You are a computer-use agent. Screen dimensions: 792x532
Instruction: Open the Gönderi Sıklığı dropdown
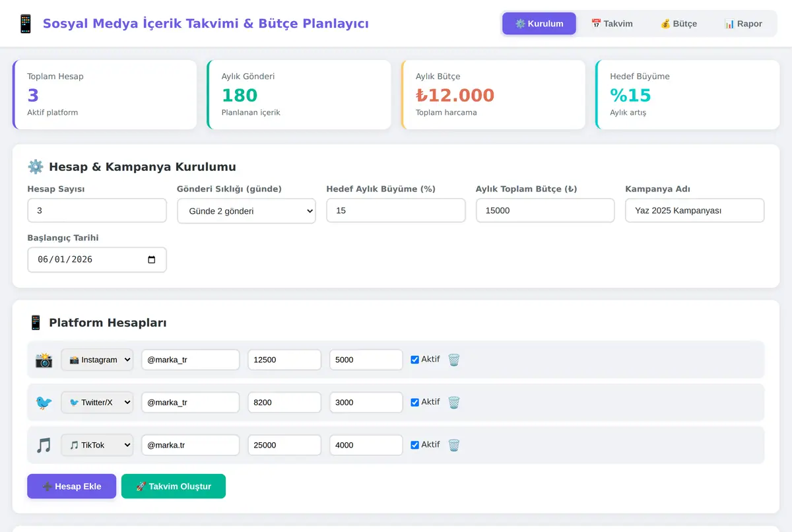tap(246, 211)
